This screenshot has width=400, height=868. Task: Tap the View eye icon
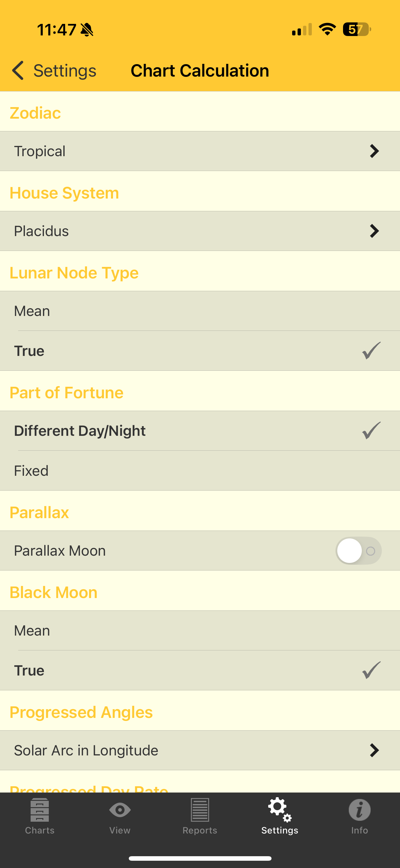pos(120,809)
